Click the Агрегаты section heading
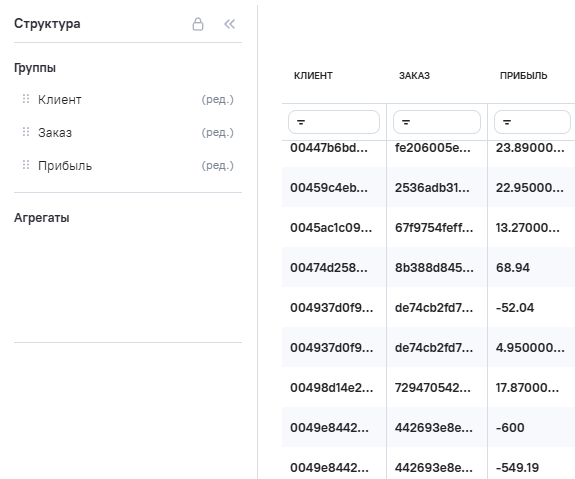 [x=42, y=217]
